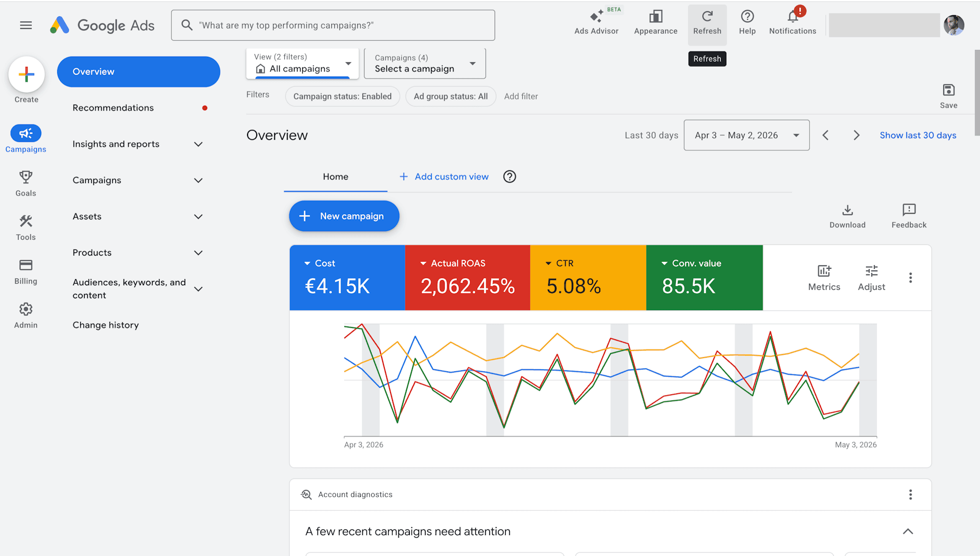
Task: Open the Ads Advisor beta
Action: pos(596,22)
